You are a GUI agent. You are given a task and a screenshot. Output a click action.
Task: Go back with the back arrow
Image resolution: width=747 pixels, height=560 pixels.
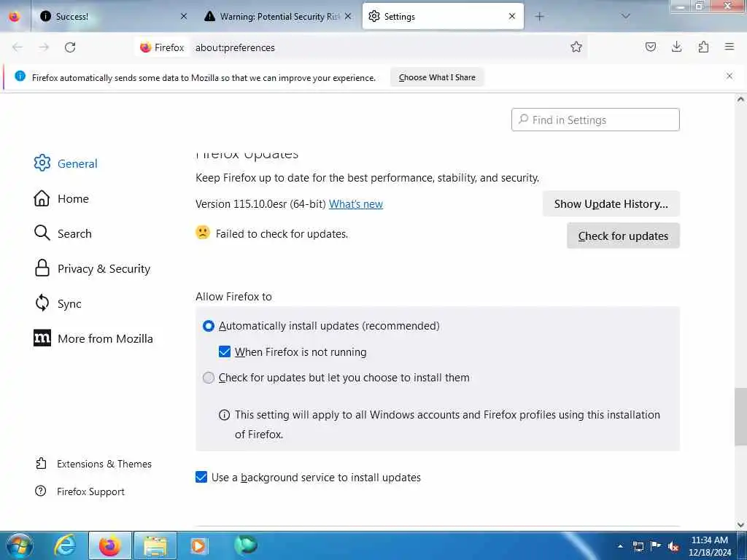pyautogui.click(x=18, y=47)
